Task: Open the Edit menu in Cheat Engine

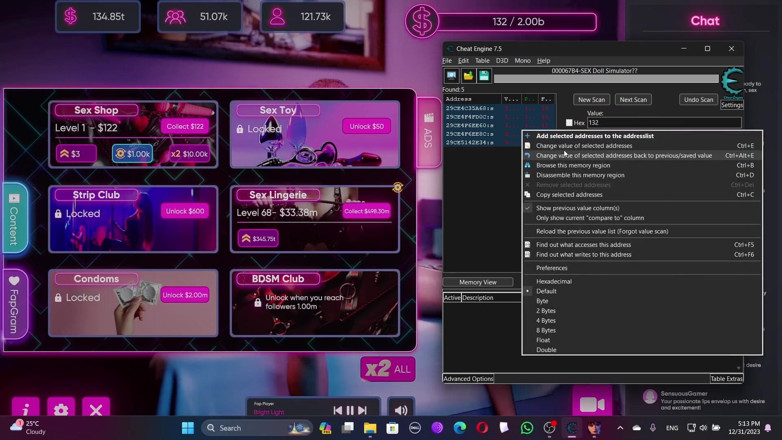Action: (x=463, y=61)
